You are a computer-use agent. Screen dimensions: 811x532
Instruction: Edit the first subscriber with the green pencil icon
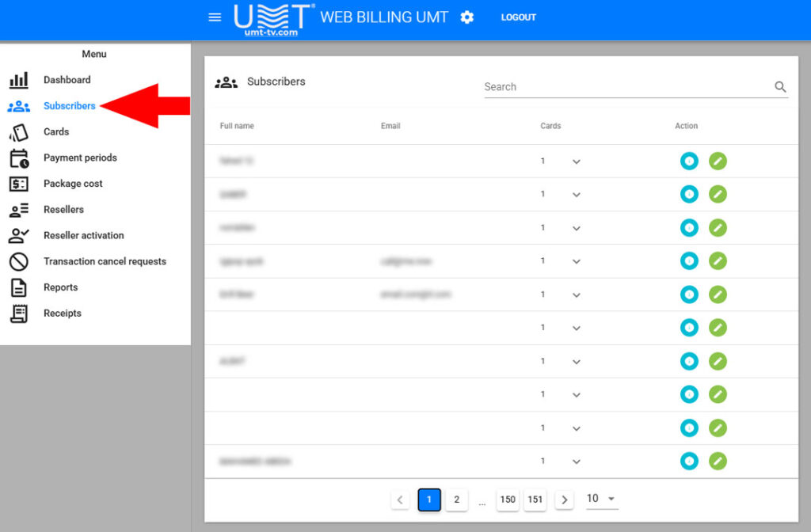[718, 161]
